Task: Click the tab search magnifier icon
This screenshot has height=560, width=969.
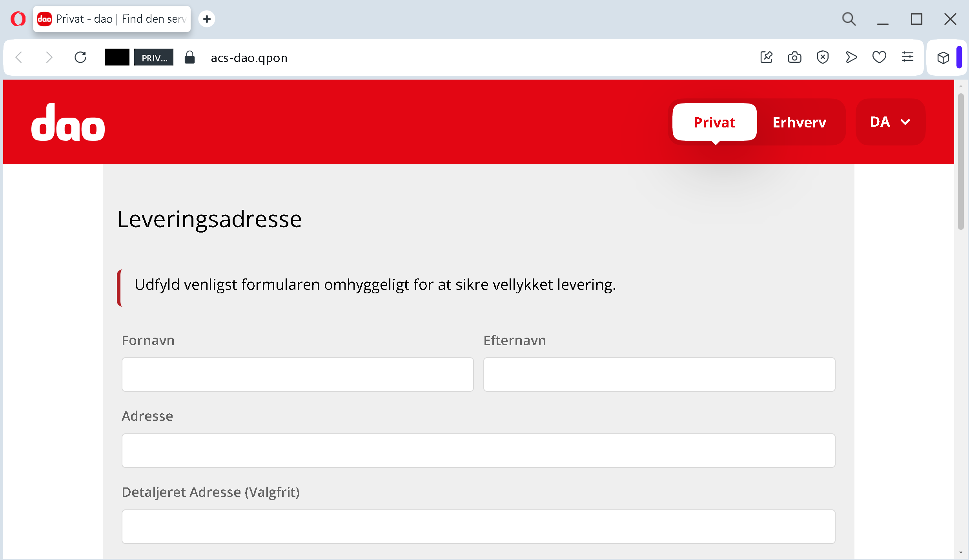Action: click(849, 19)
